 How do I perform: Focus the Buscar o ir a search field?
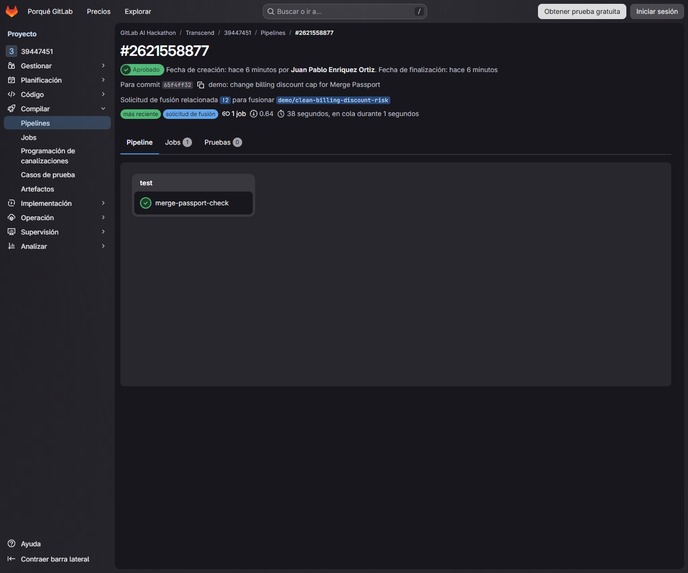(345, 11)
